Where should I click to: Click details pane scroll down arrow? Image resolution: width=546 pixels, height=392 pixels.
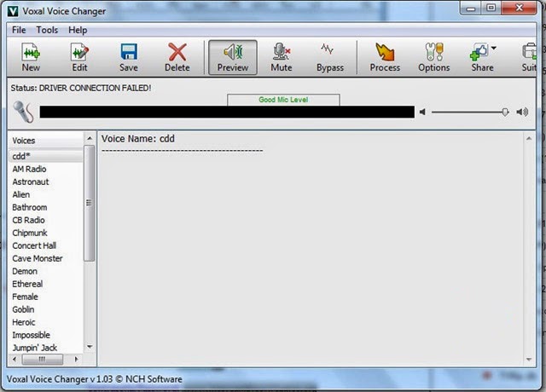[x=529, y=360]
